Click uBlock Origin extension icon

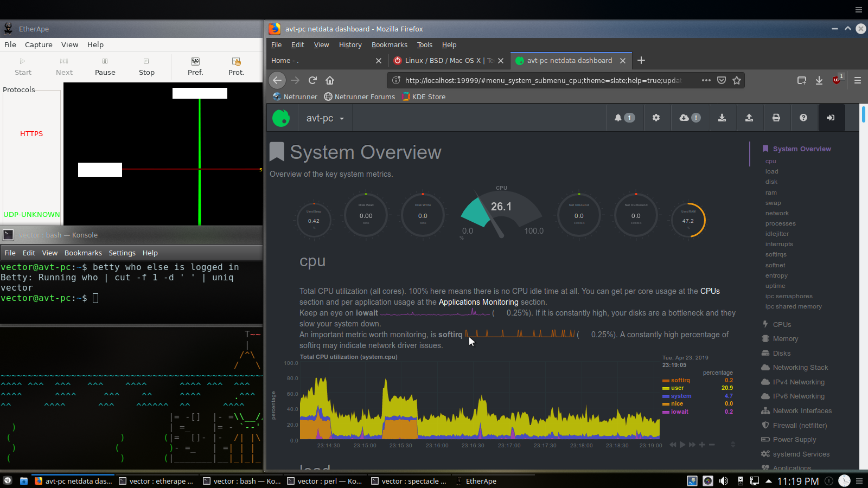(x=837, y=79)
